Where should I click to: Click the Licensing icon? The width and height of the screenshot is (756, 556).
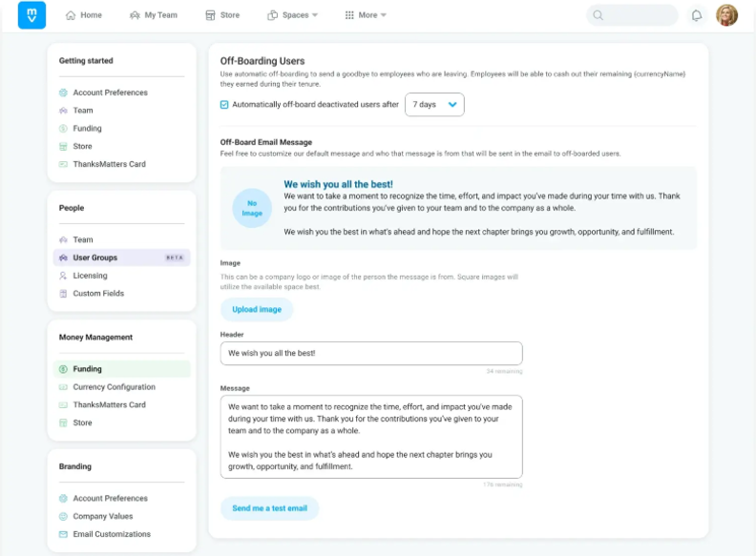63,276
